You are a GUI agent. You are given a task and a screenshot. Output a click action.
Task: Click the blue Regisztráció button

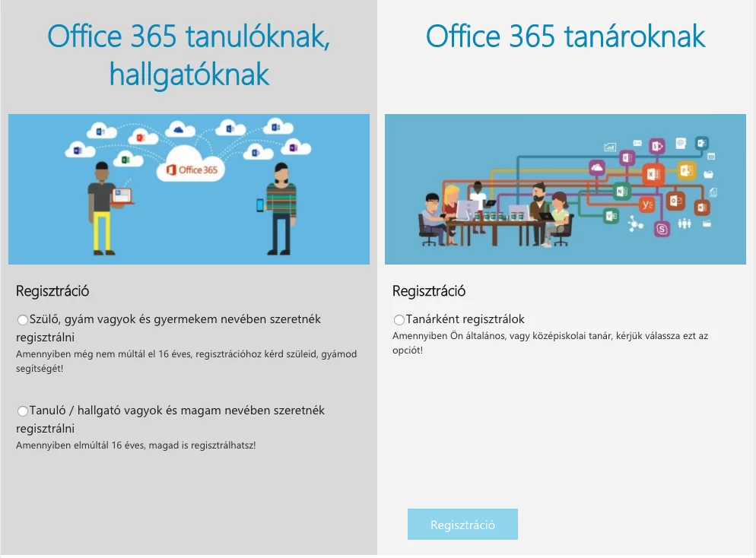point(462,525)
